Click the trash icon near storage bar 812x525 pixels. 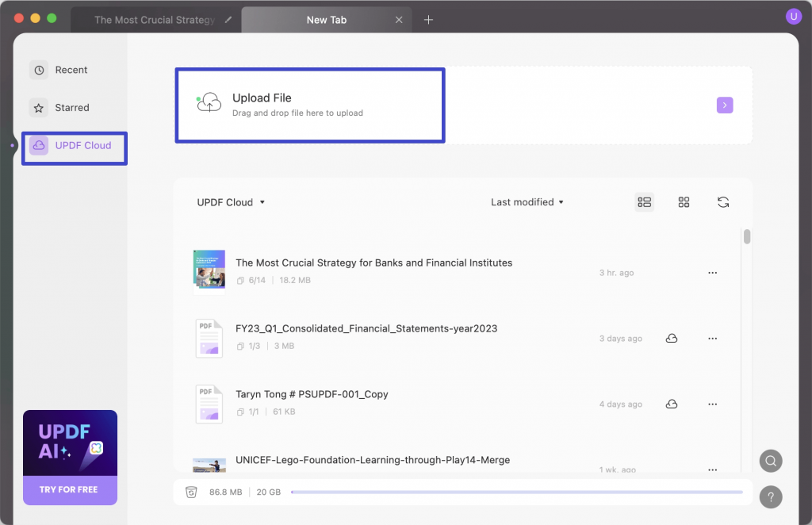(191, 492)
